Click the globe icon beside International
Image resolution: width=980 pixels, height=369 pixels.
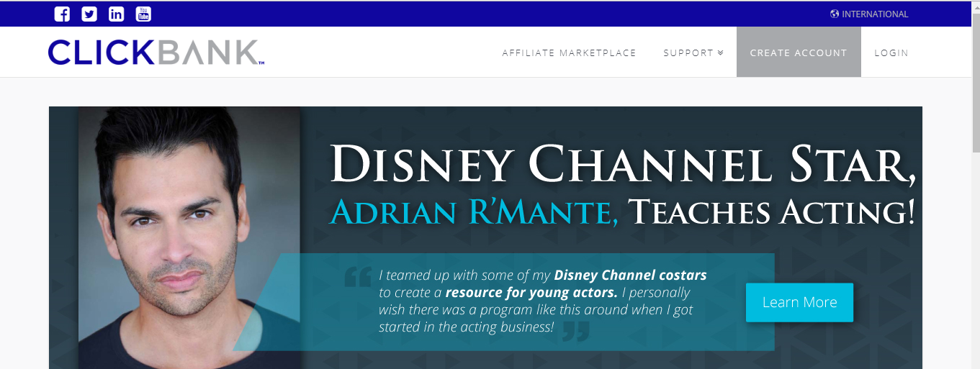(x=835, y=14)
